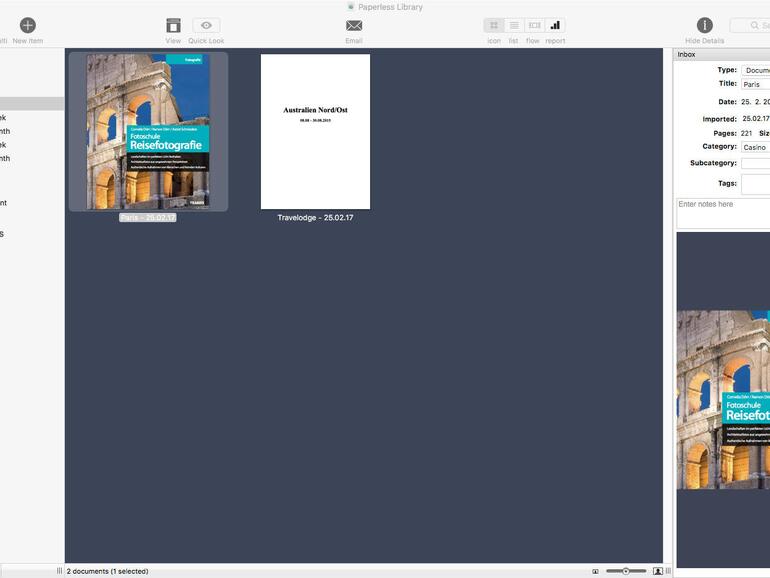
Task: Select the Paris document thumbnail
Action: [x=148, y=132]
